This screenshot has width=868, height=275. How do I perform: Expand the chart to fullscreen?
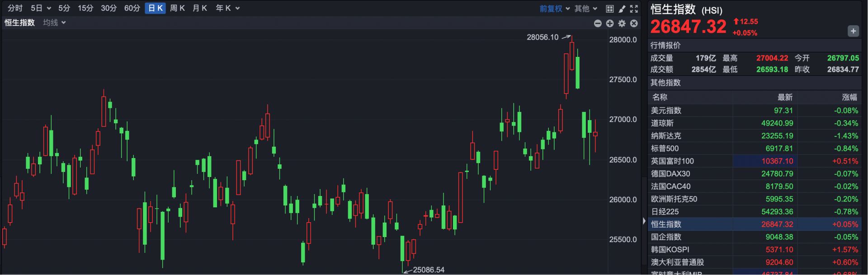[634, 9]
